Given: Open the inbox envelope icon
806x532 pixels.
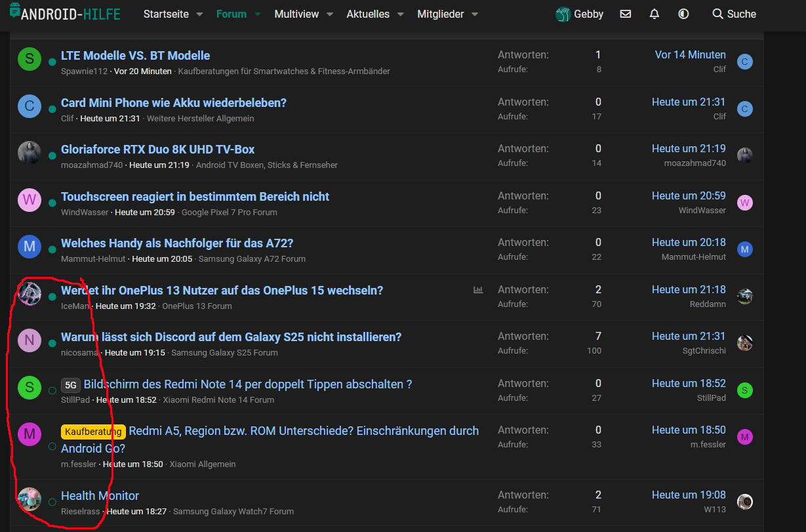Looking at the screenshot, I should coord(625,14).
